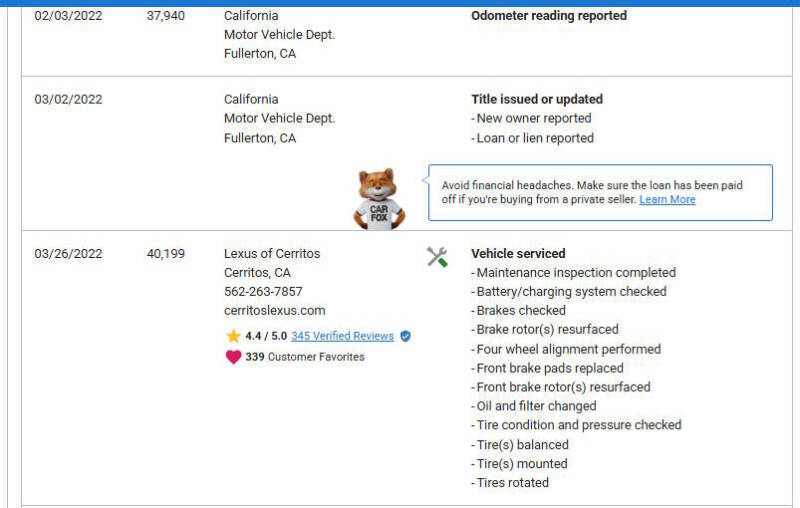The width and height of the screenshot is (800, 508).
Task: Click the 562-263-7857 phone number
Action: [x=263, y=292]
